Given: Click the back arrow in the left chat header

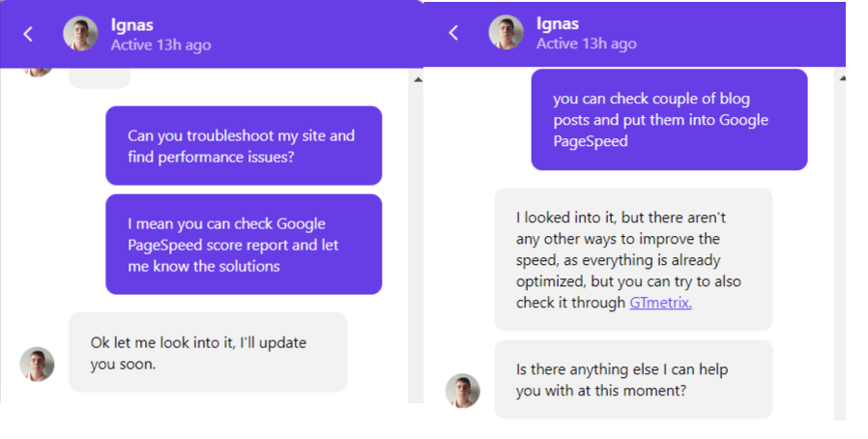Looking at the screenshot, I should point(28,34).
